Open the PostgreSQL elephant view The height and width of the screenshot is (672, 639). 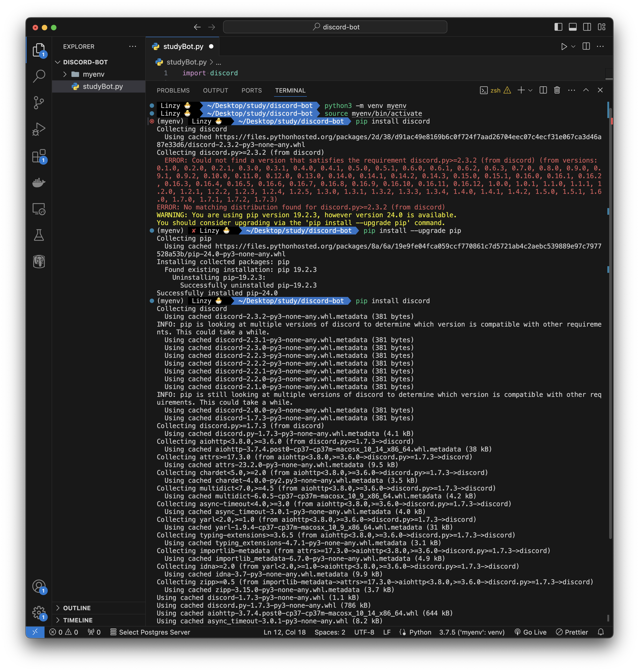(x=39, y=262)
